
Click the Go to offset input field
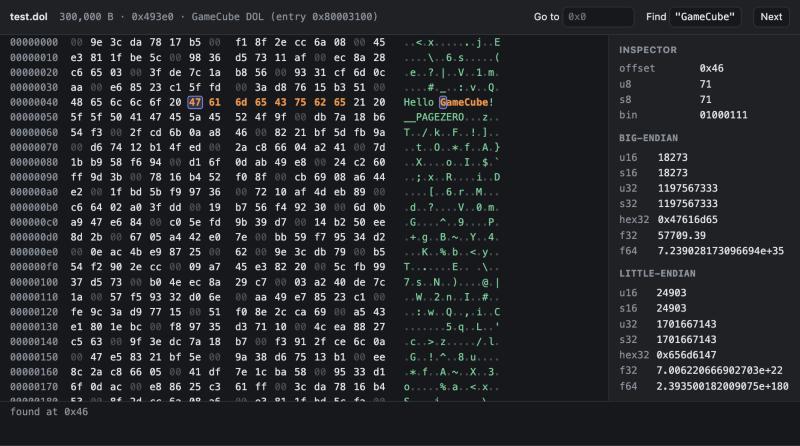click(598, 17)
